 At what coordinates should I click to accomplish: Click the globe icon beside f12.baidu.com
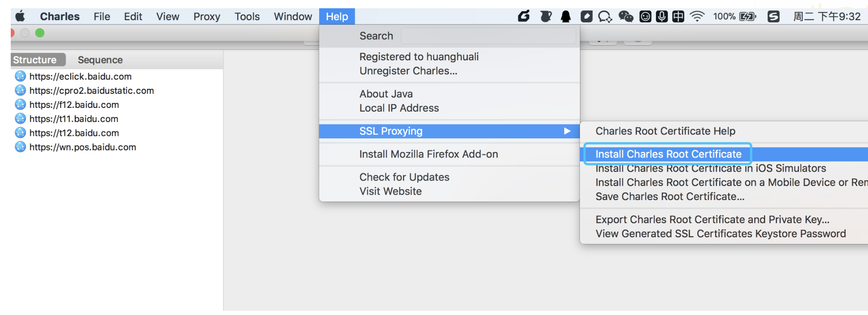point(20,104)
